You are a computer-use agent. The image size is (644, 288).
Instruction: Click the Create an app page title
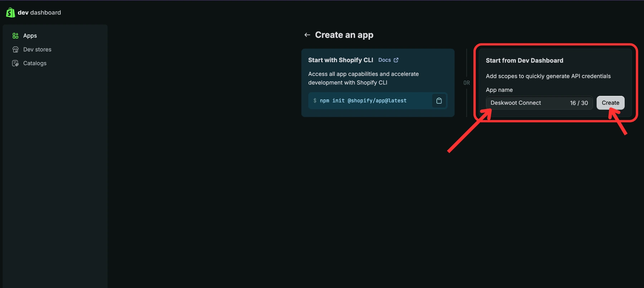pos(344,35)
